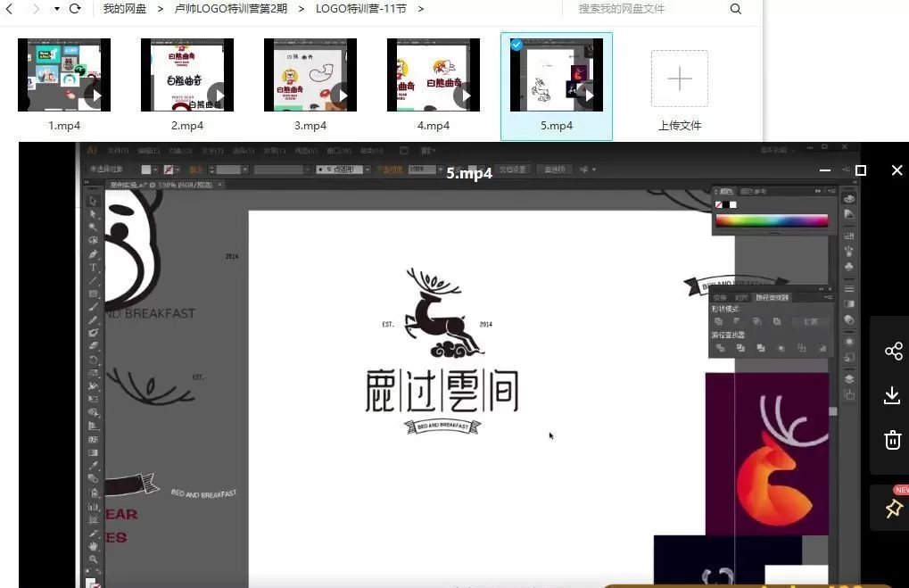Select the Type tool
The image size is (909, 588).
point(94,268)
